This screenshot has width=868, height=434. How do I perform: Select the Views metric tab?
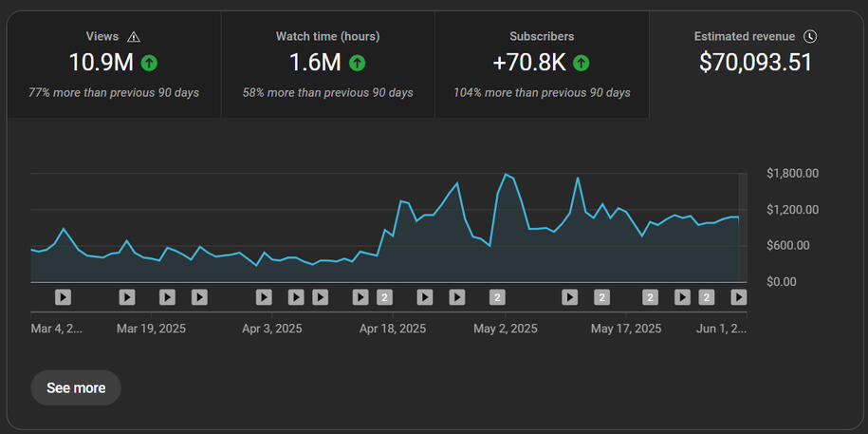click(x=114, y=65)
